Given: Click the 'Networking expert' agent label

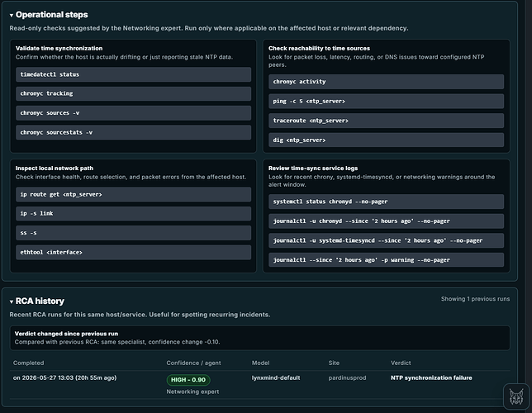Looking at the screenshot, I should click(x=192, y=392).
